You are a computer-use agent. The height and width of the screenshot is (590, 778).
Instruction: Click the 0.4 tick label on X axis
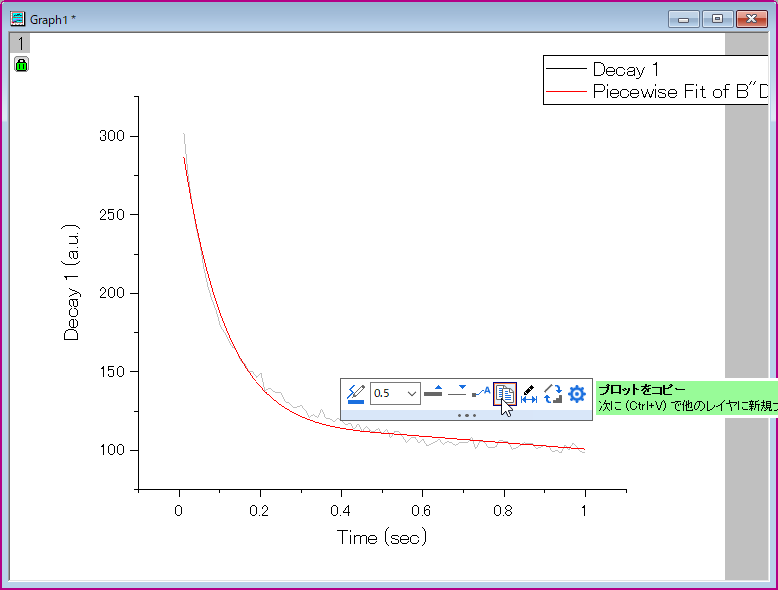[341, 511]
